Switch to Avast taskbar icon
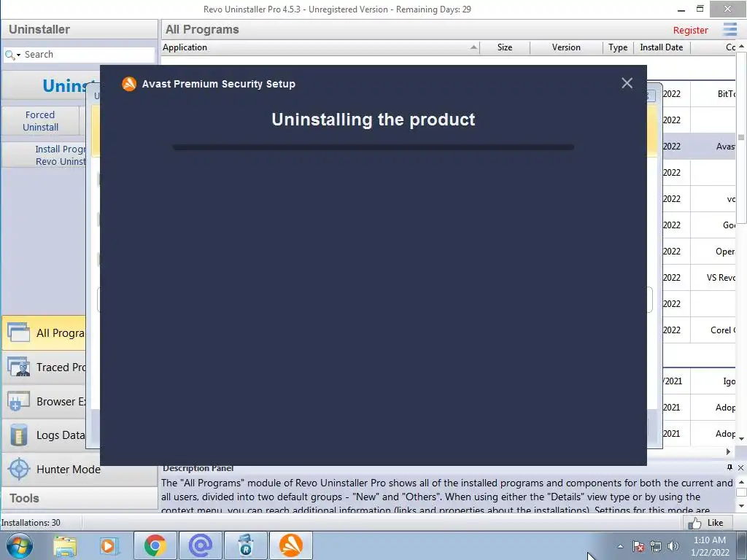 point(290,545)
